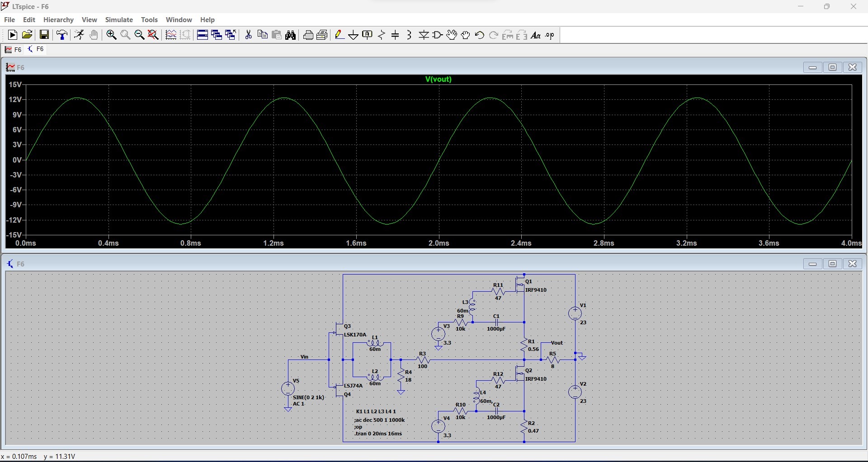The image size is (868, 462).
Task: Click the Zoom In magnifier icon
Action: [x=111, y=35]
